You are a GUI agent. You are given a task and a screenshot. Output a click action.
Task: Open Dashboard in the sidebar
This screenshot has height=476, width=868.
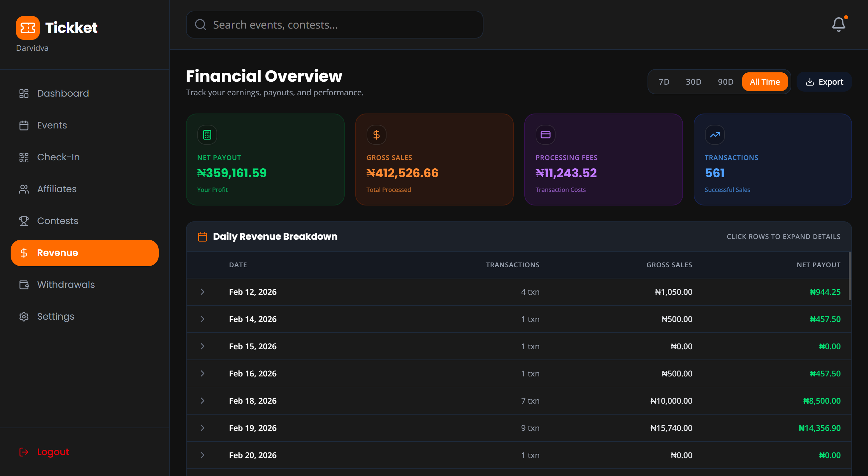85,93
